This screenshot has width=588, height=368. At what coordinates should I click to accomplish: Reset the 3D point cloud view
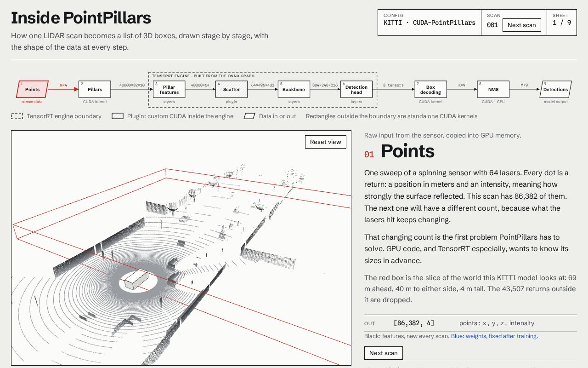[x=325, y=142]
